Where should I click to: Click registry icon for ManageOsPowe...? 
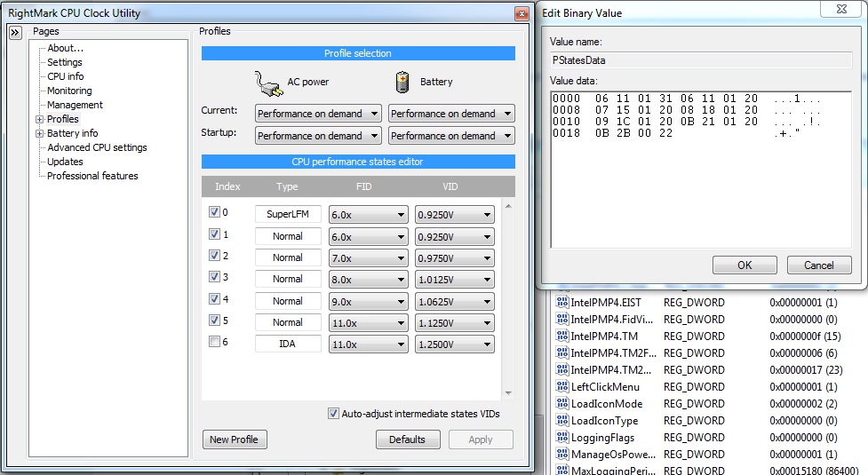pos(561,454)
